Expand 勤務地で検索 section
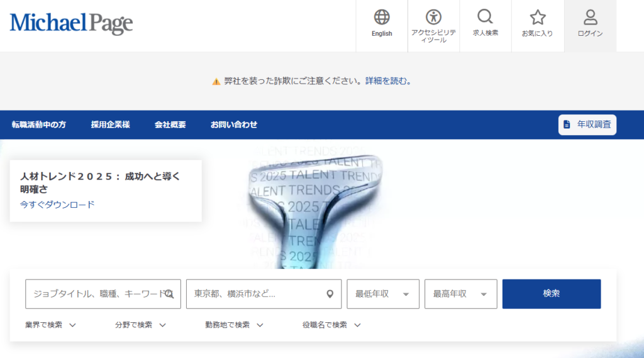 point(234,325)
